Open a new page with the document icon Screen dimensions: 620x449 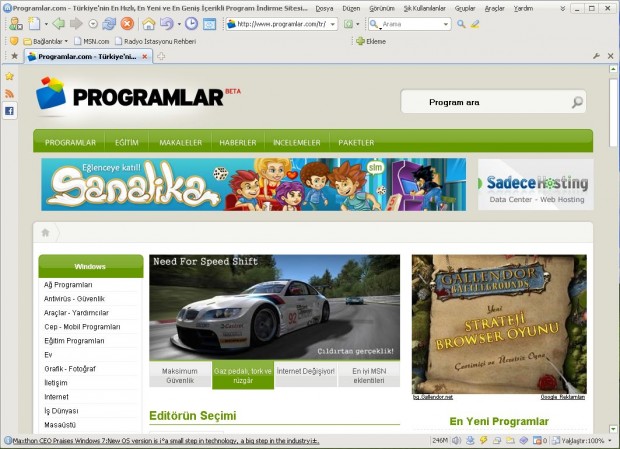click(x=34, y=24)
